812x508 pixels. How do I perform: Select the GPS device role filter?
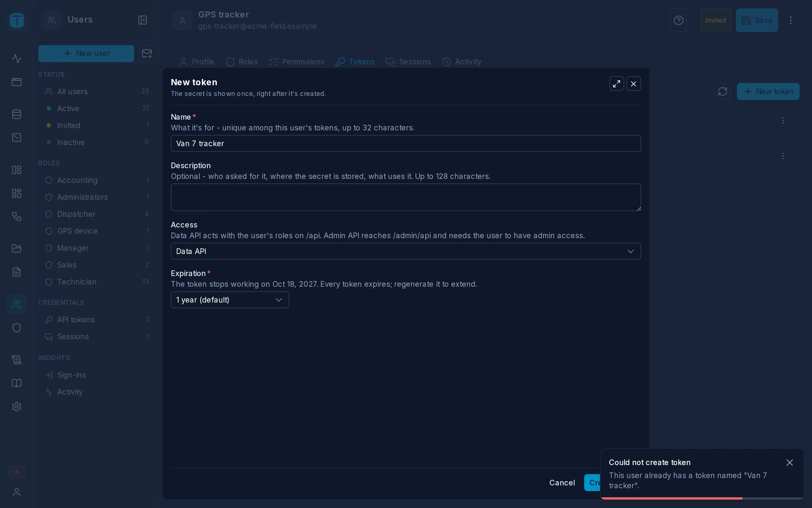(97, 231)
